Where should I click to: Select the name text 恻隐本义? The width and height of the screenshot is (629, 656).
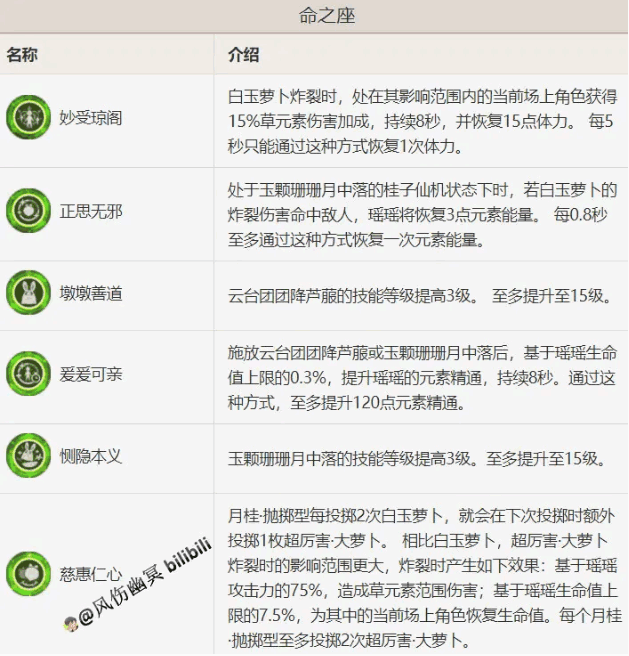90,456
